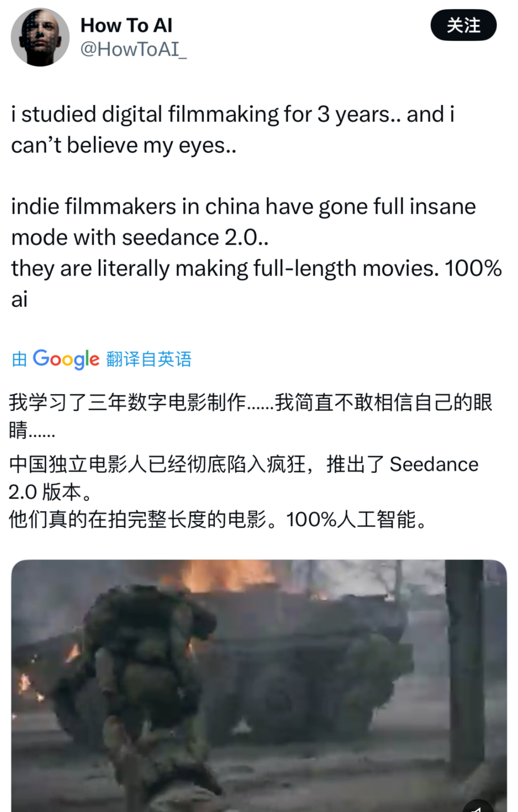Tap the line 'can't believe my eyes..'

coord(124,146)
